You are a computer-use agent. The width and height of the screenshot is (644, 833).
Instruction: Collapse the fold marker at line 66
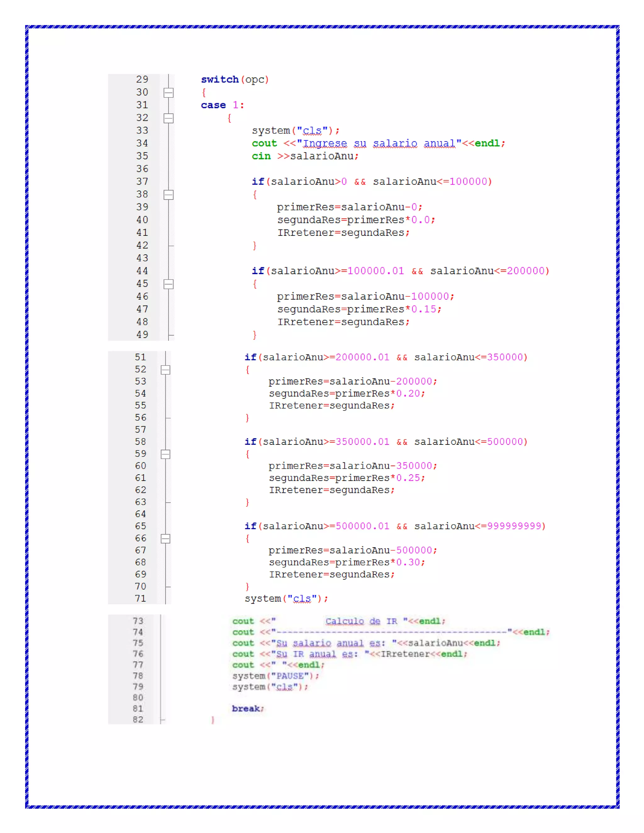pyautogui.click(x=165, y=538)
